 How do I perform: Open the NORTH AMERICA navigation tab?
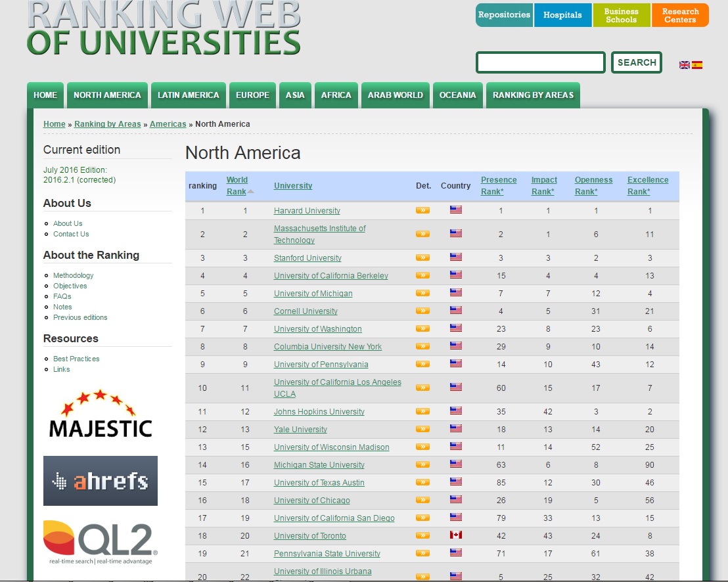coord(107,95)
